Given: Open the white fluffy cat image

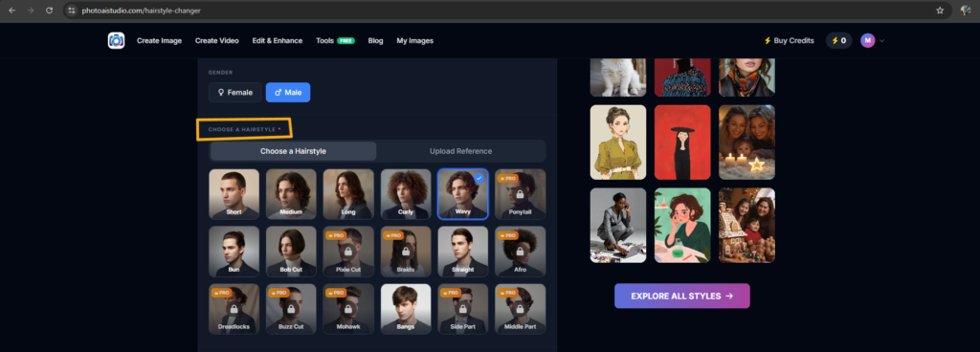Looking at the screenshot, I should click(618, 77).
